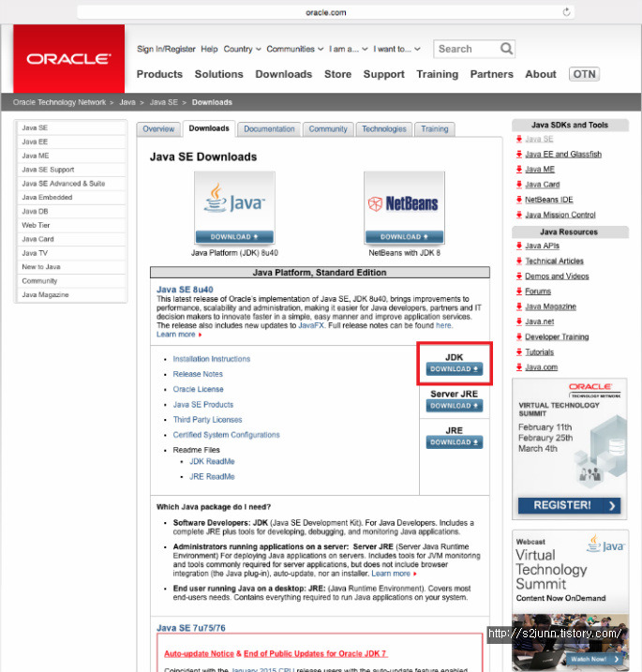Open the Certified System Configurations link
The image size is (642, 672).
tap(226, 435)
